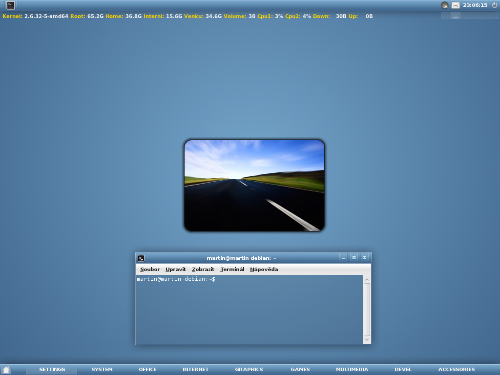The height and width of the screenshot is (375, 500).
Task: Expand the Settings category in bottom panel
Action: click(x=52, y=369)
